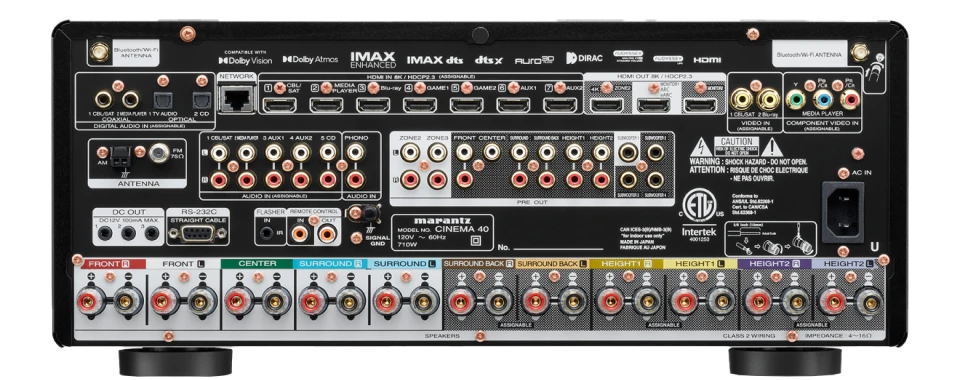Click the Dolby Atmos logo
The width and height of the screenshot is (960, 380).
tap(310, 59)
